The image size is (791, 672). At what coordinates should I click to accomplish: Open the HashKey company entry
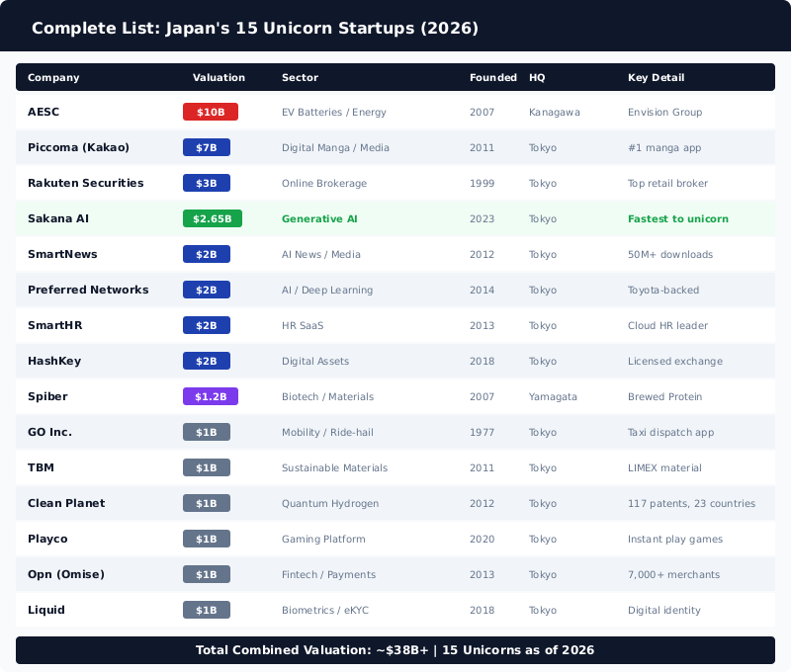pyautogui.click(x=55, y=361)
